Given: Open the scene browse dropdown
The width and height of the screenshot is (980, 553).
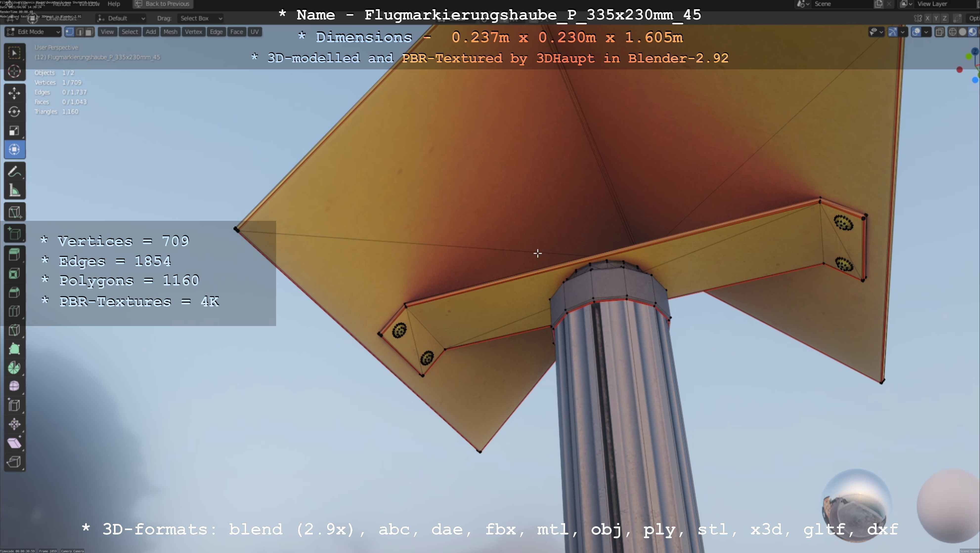Looking at the screenshot, I should coord(803,4).
